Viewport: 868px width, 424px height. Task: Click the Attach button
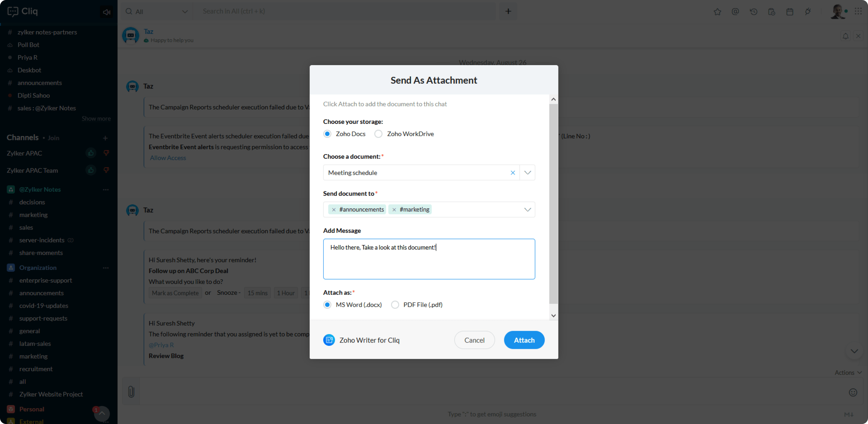[x=524, y=340]
